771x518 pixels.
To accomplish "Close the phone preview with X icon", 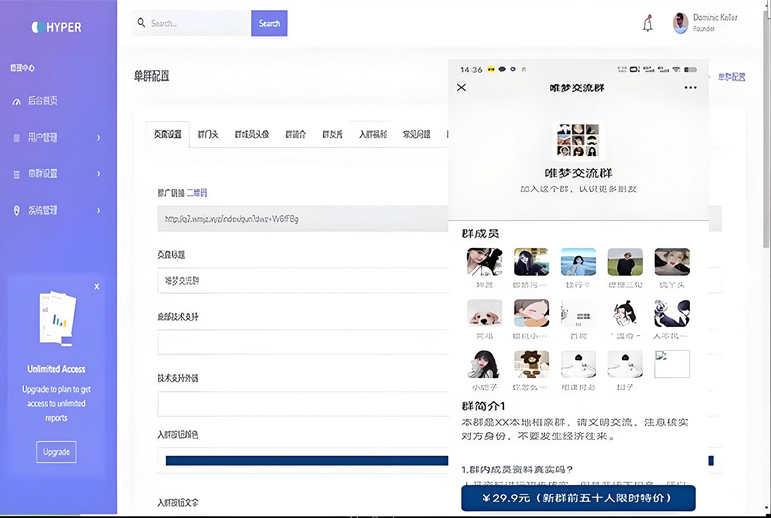I will [x=461, y=88].
